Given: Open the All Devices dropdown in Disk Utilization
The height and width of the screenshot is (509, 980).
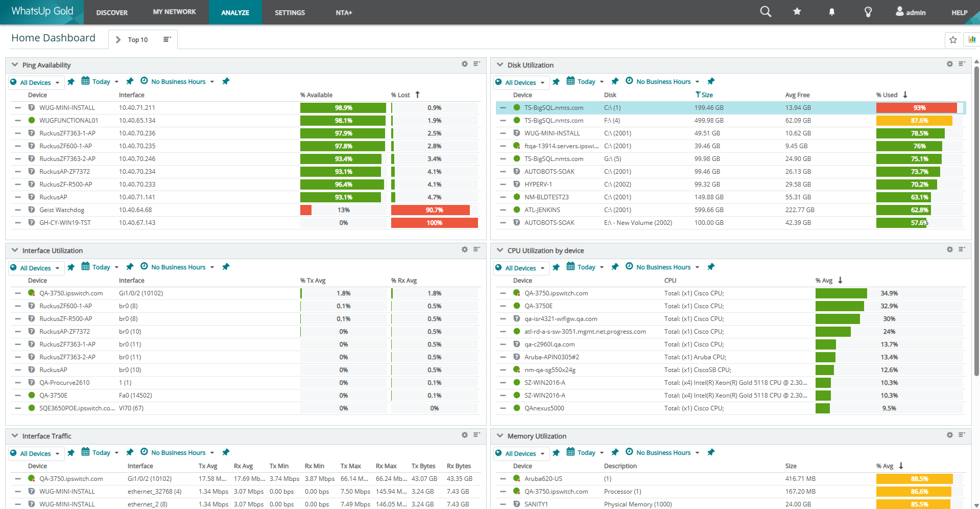Looking at the screenshot, I should point(520,82).
